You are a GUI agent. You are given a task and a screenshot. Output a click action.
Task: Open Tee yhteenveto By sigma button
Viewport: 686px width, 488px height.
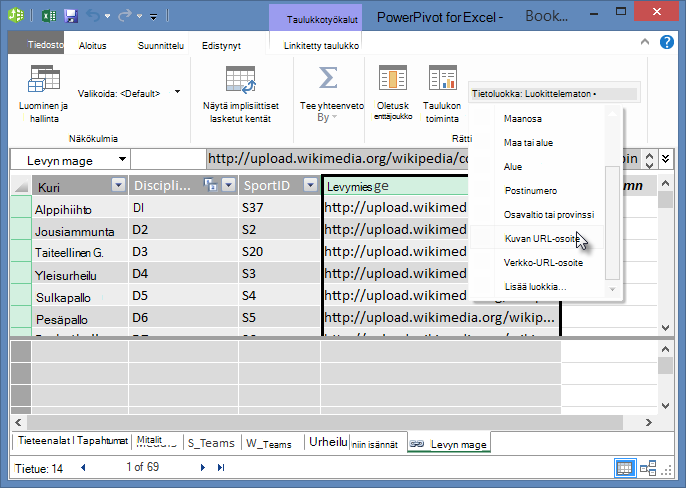[x=331, y=94]
